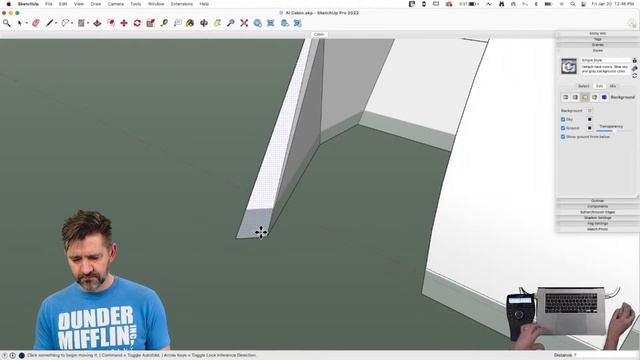Open the Edit menu
This screenshot has width=640, height=360.
tap(63, 4)
